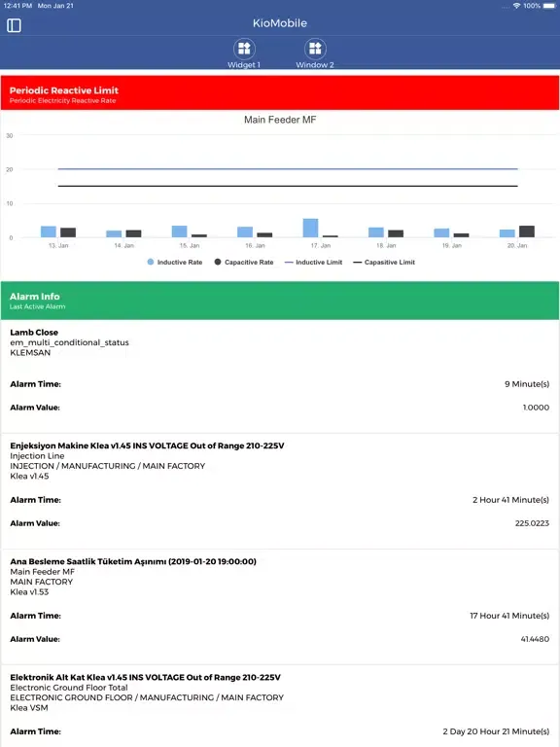Image resolution: width=560 pixels, height=747 pixels.
Task: Click the Klea VSM device label
Action: [x=29, y=707]
